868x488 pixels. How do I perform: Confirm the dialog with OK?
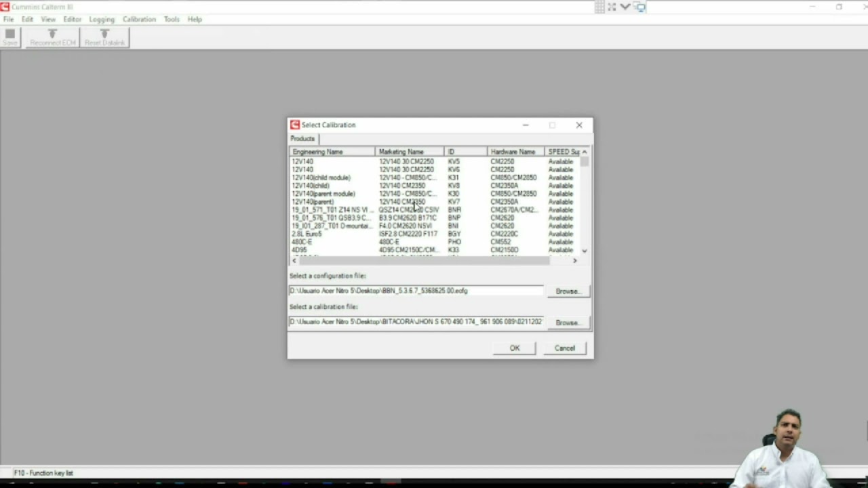tap(515, 348)
